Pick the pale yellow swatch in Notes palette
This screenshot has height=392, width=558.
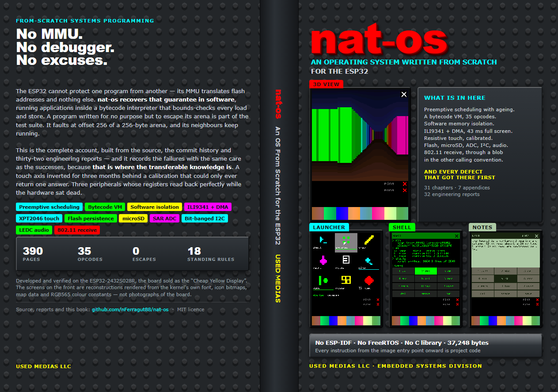pos(527,320)
